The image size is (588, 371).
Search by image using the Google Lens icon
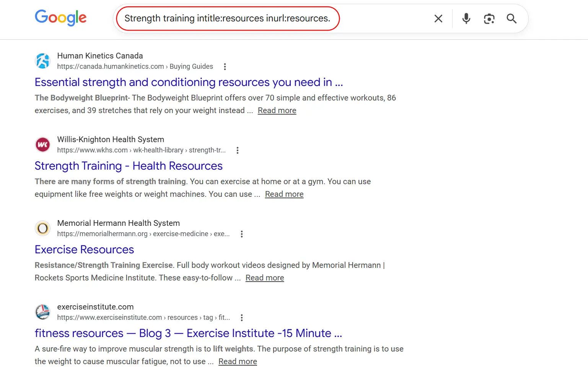click(x=489, y=18)
